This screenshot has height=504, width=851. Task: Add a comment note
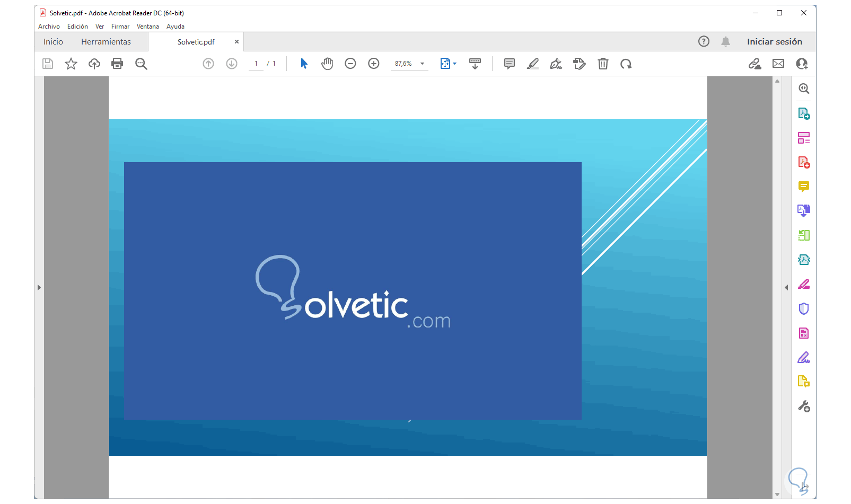pyautogui.click(x=510, y=64)
